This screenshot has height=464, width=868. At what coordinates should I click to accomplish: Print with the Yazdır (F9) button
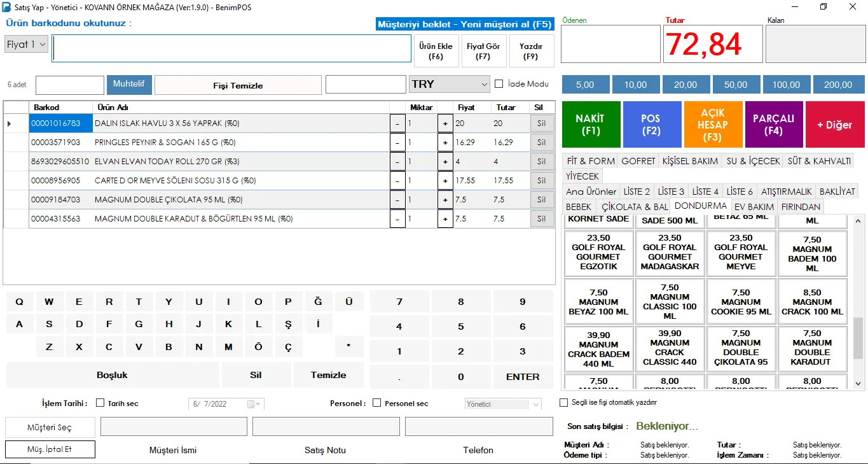tap(532, 51)
